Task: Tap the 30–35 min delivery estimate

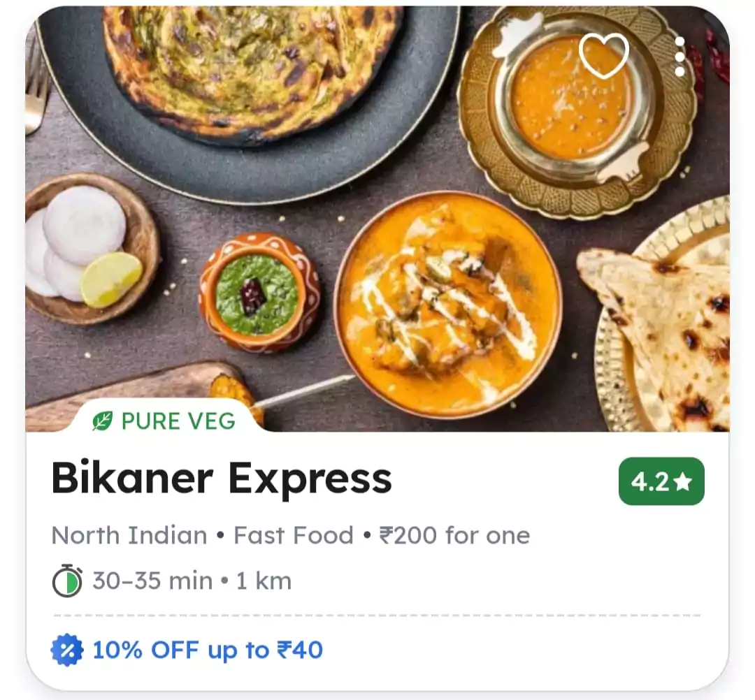Action: 152,581
